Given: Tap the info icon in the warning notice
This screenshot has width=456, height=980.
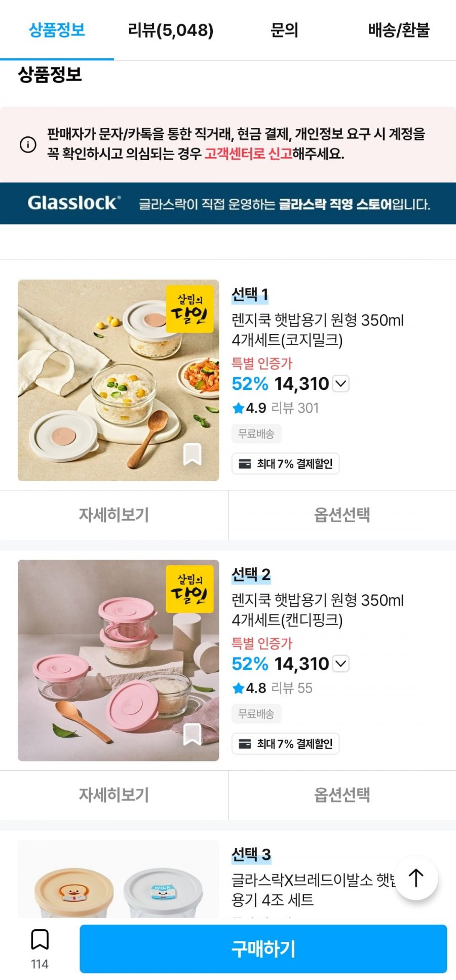Looking at the screenshot, I should [28, 144].
